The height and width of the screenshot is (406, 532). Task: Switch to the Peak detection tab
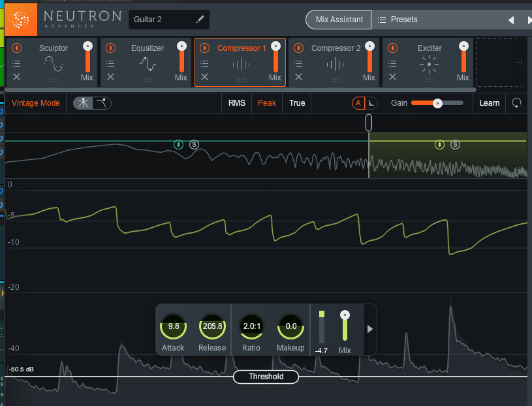point(266,102)
